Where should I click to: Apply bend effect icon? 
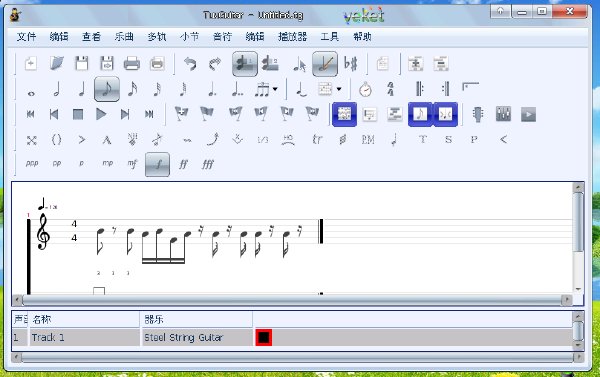[x=212, y=140]
